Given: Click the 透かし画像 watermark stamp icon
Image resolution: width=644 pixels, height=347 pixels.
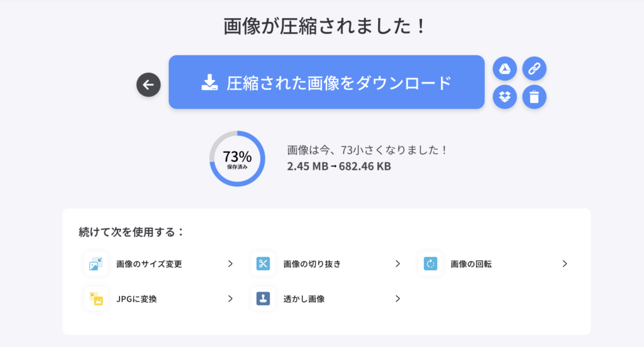Looking at the screenshot, I should [263, 299].
